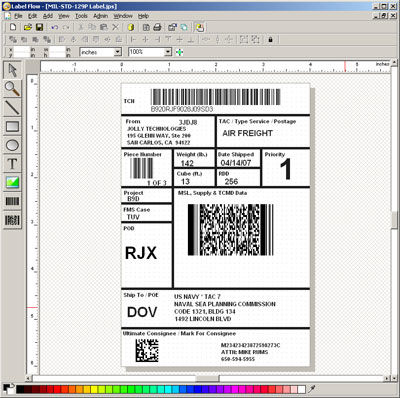Select the picture insert tool
The image size is (400, 398).
12,182
